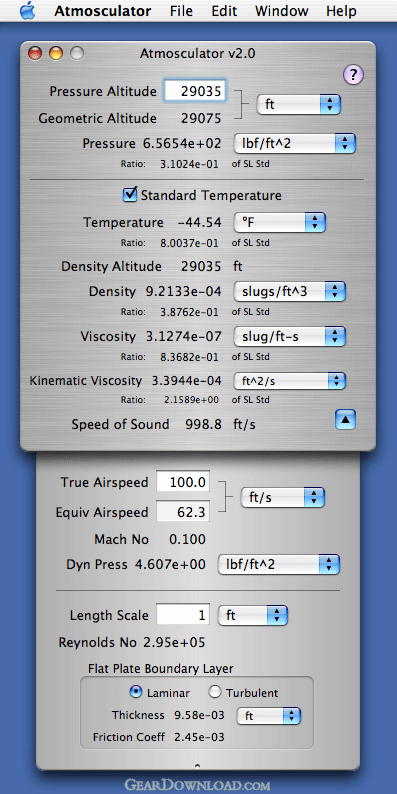The image size is (397, 794).
Task: Open the Dyn Press units dropdown lbf/ft^2
Action: coord(279,564)
